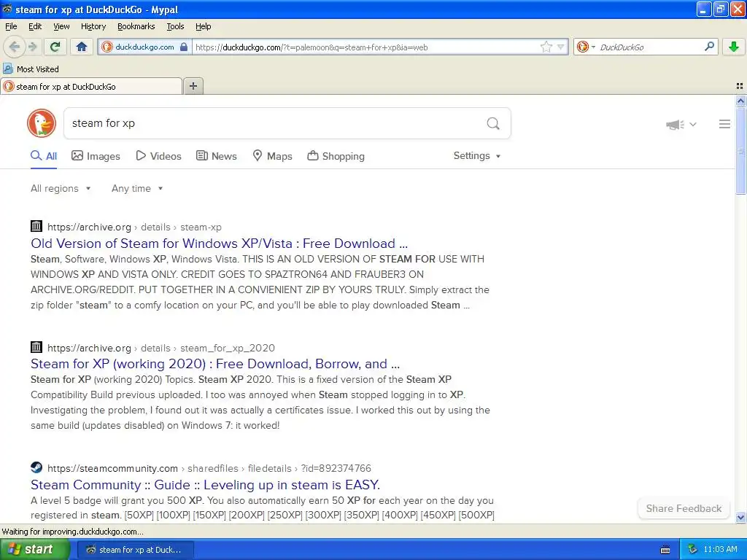Select the All results tab
Screen dimensions: 747x560
pos(44,156)
